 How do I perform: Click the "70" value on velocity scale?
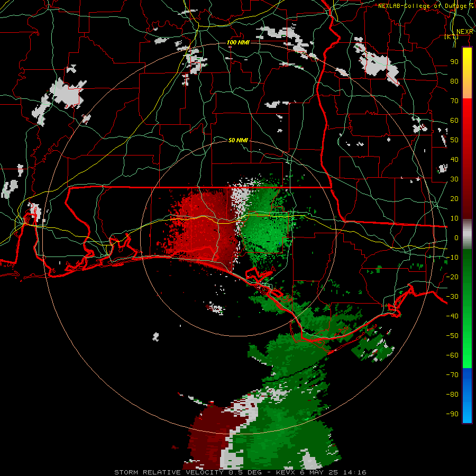pyautogui.click(x=454, y=101)
